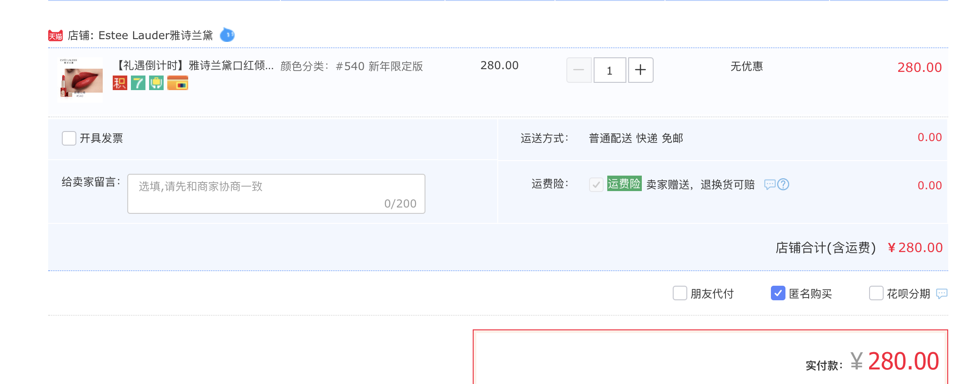Click the green 7-day return badge icon

tap(138, 83)
